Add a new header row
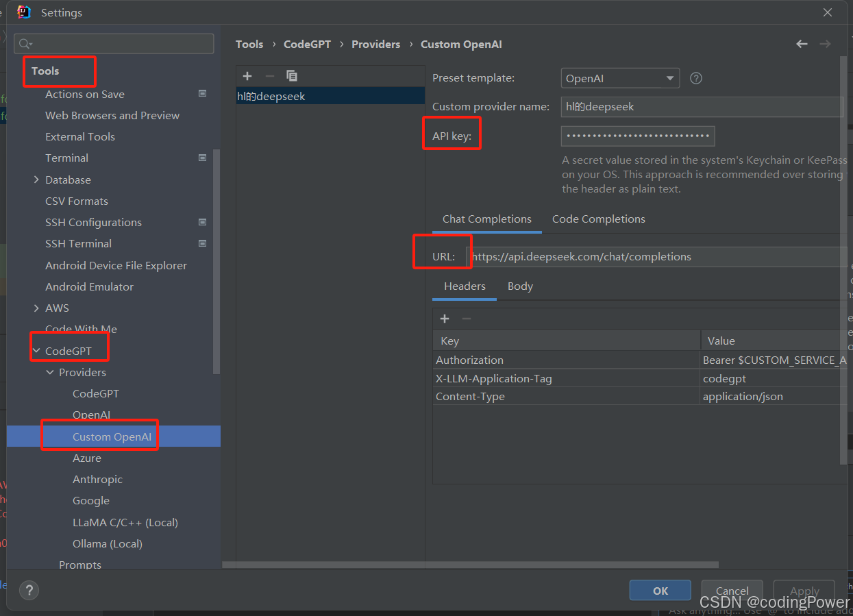Screen dimensions: 853x616 click(x=445, y=319)
